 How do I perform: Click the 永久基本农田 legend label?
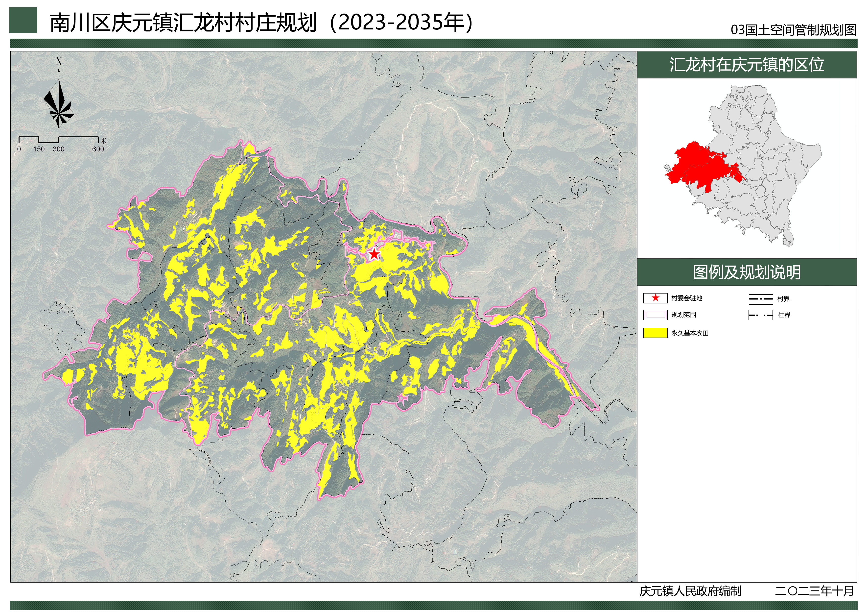click(x=690, y=333)
